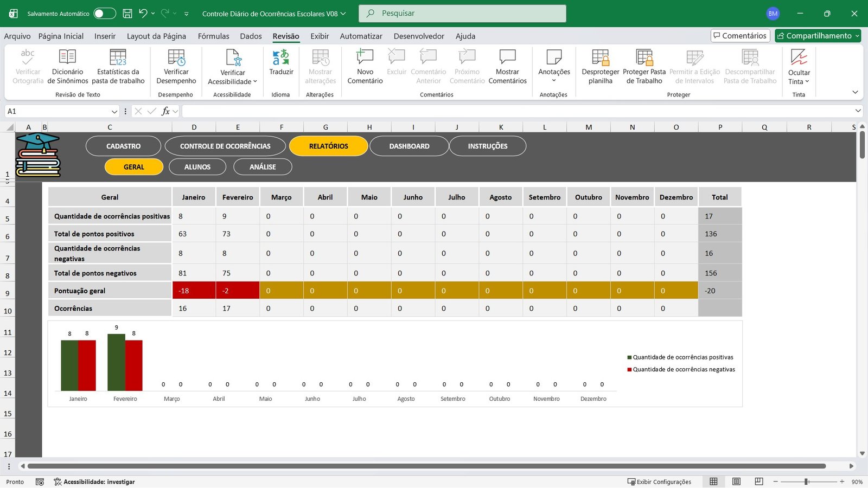Click Mostrar Comentários icon

coord(507,66)
